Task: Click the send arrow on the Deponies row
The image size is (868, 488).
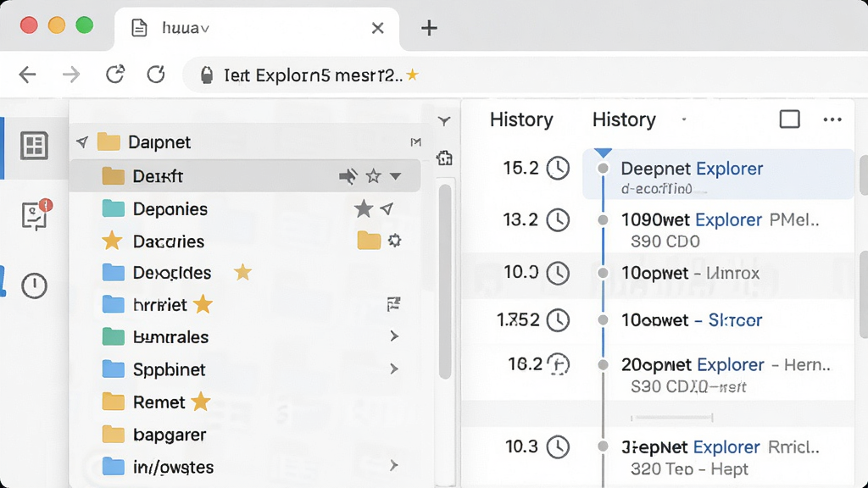Action: click(387, 208)
